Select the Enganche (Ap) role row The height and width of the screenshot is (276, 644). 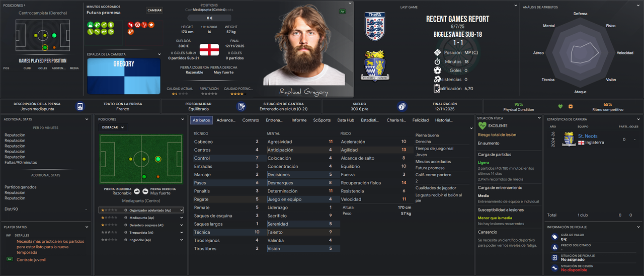141,240
